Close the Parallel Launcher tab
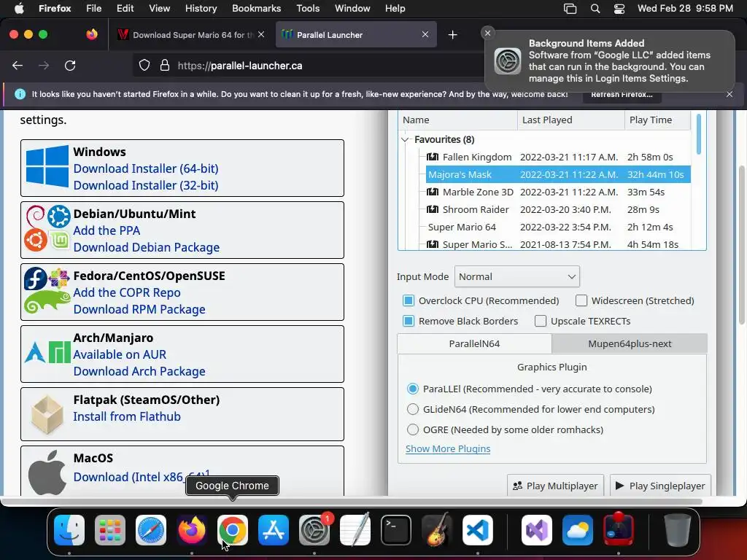Viewport: 747px width, 560px height. click(x=425, y=34)
